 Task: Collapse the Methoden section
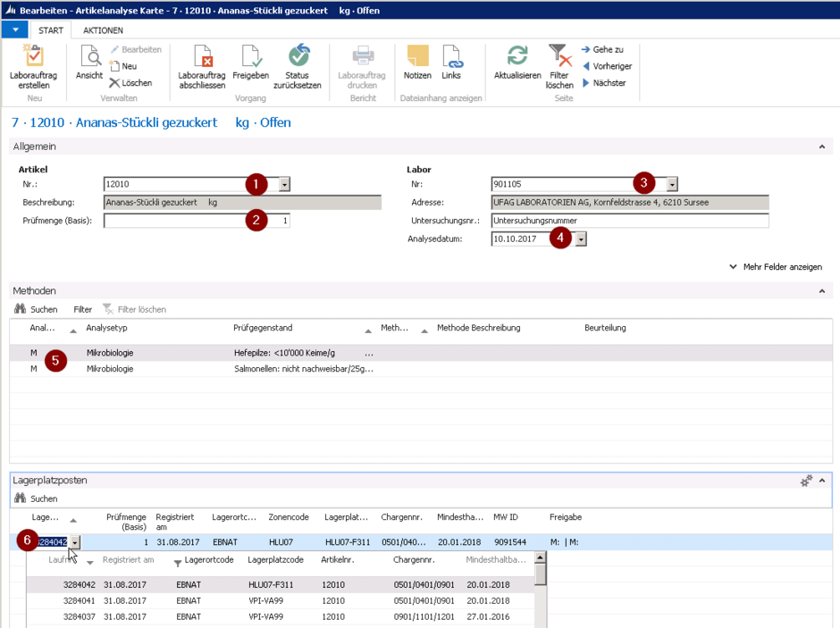tap(822, 290)
